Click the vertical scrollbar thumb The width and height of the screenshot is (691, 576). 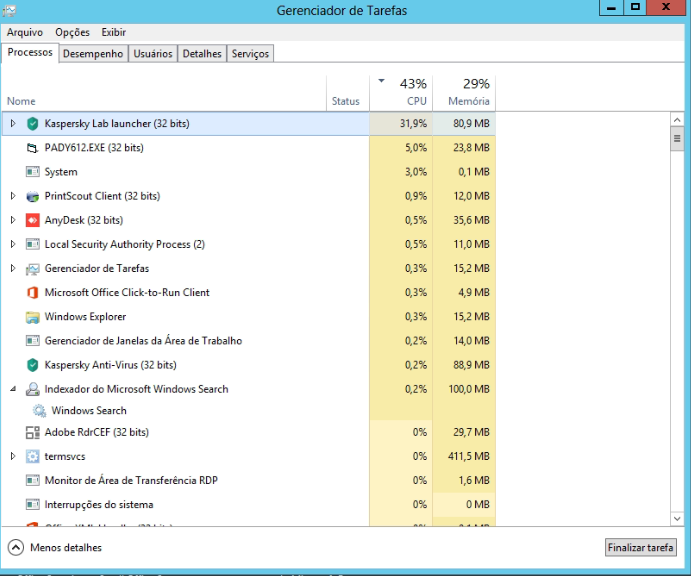pos(677,139)
